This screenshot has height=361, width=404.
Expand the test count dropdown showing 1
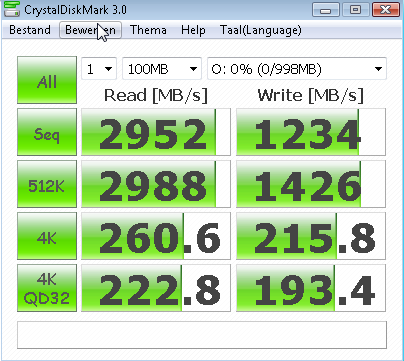point(99,69)
